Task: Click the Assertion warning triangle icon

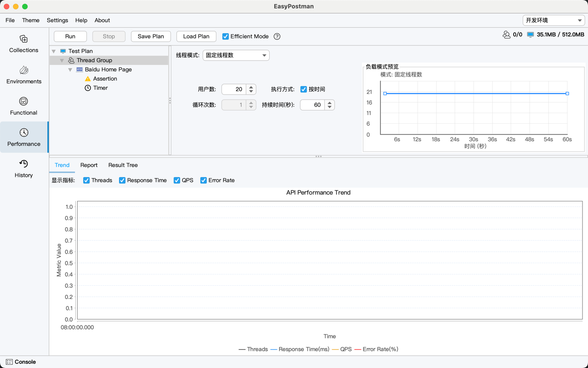Action: pos(88,79)
